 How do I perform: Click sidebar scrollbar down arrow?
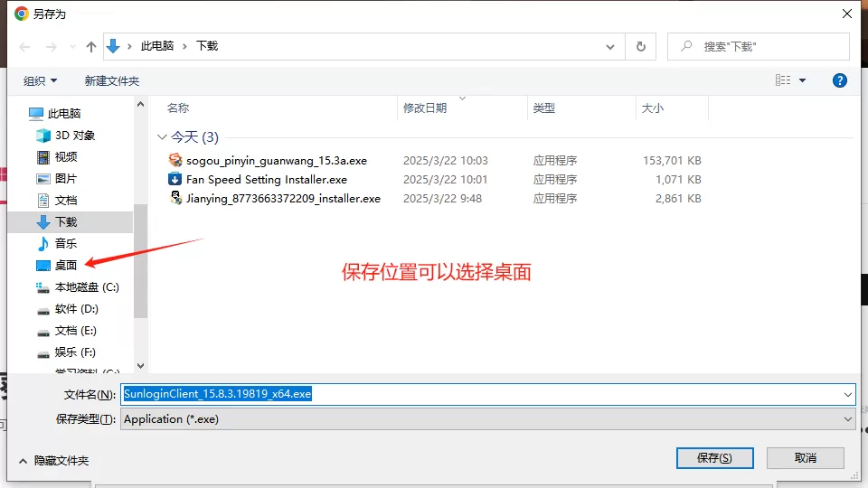coord(141,366)
